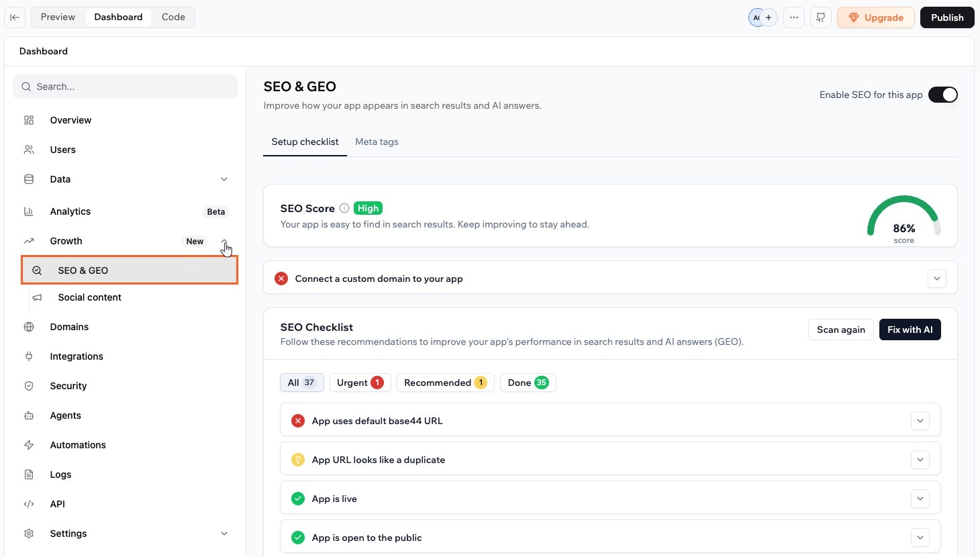The height and width of the screenshot is (557, 980).
Task: Click the Social content megaphone icon
Action: point(38,297)
